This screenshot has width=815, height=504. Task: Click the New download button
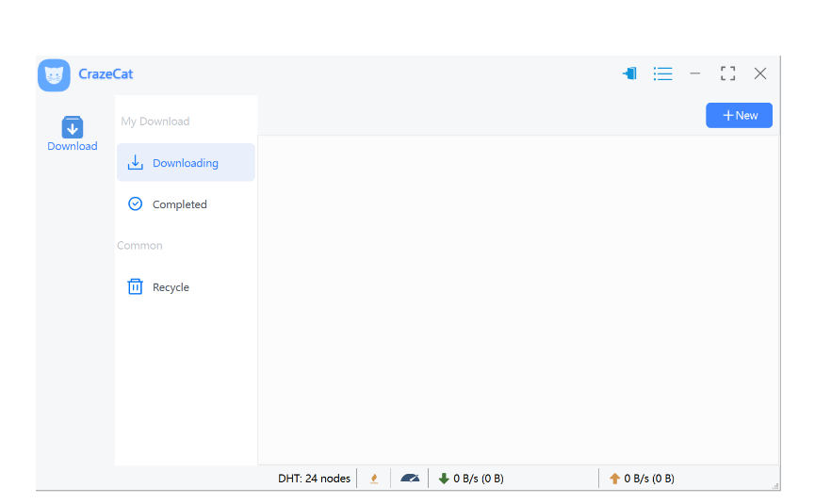point(739,115)
